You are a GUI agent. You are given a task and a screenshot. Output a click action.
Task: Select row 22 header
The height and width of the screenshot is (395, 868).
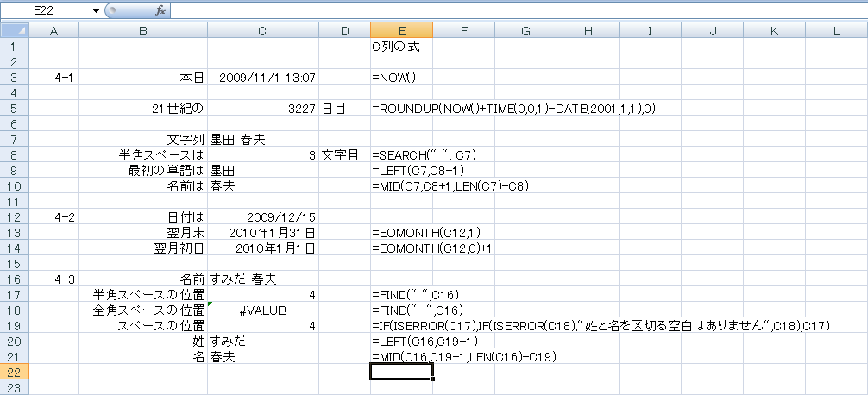[15, 372]
